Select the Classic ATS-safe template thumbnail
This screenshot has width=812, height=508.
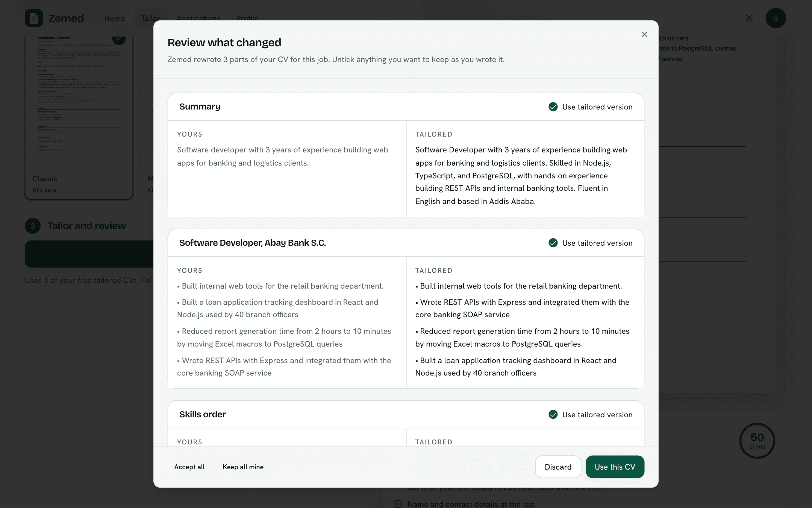click(79, 117)
